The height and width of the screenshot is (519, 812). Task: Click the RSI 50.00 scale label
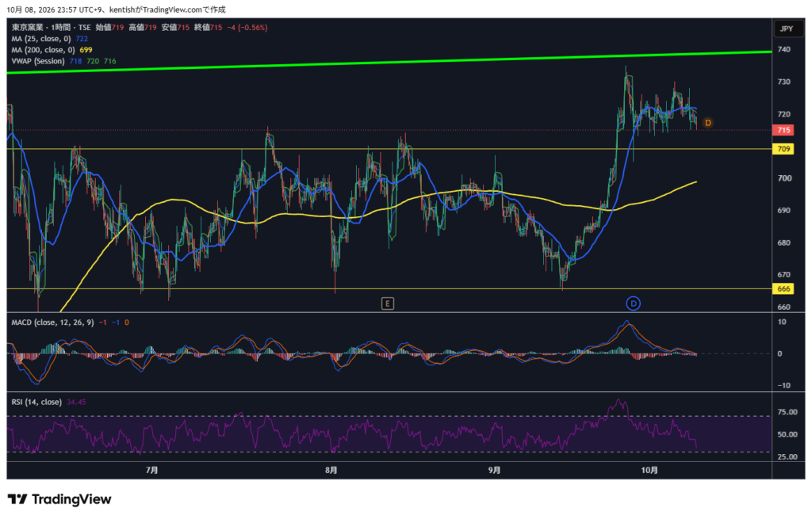(787, 435)
